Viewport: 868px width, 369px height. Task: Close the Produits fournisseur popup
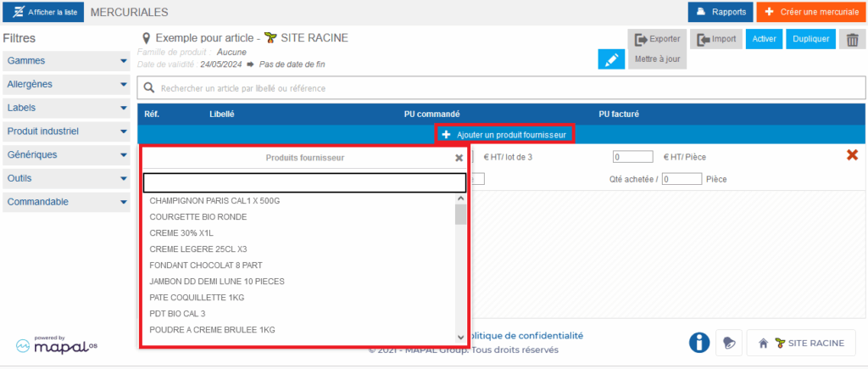pos(459,158)
